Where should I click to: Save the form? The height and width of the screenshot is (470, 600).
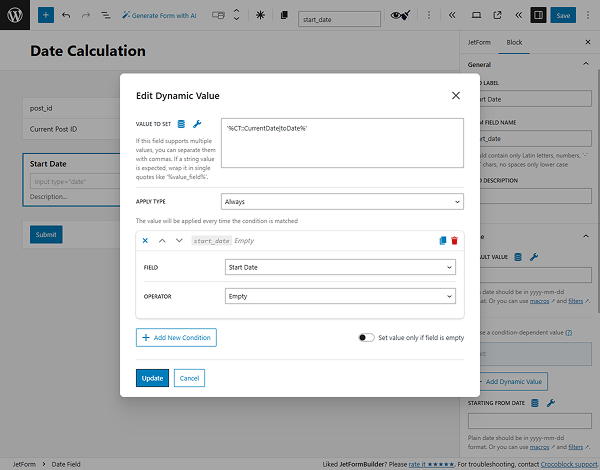(563, 15)
